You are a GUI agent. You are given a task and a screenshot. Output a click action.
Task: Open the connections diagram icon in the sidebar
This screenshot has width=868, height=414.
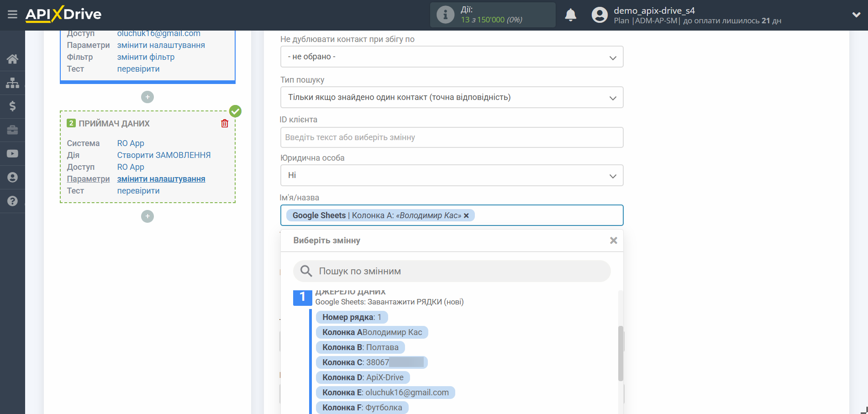pyautogui.click(x=12, y=83)
